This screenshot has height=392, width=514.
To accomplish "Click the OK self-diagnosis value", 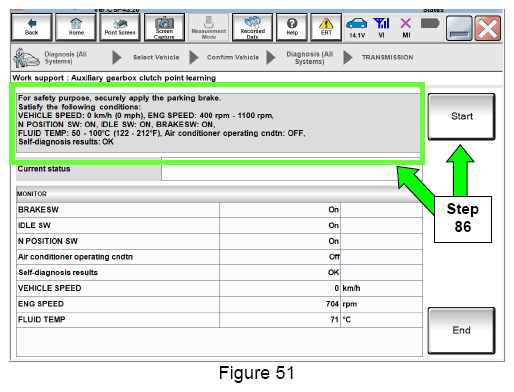I will pos(333,272).
